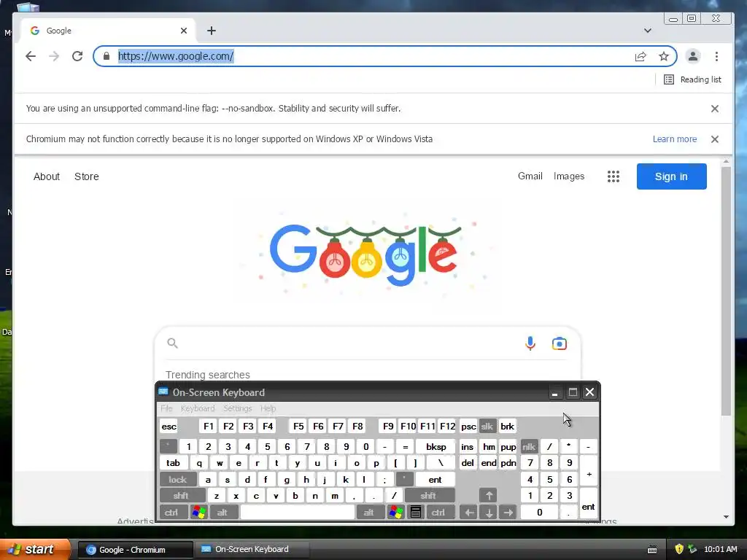747x560 pixels.
Task: Open the Store link
Action: point(87,176)
